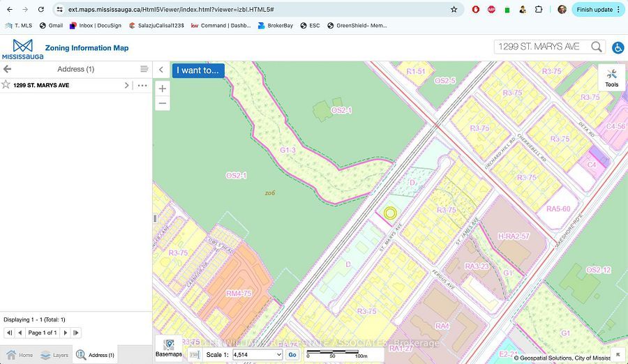Open the Tools panel
This screenshot has height=364, width=628.
611,77
